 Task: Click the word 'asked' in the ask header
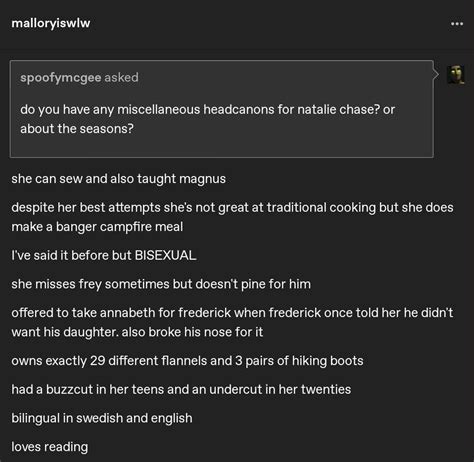121,77
